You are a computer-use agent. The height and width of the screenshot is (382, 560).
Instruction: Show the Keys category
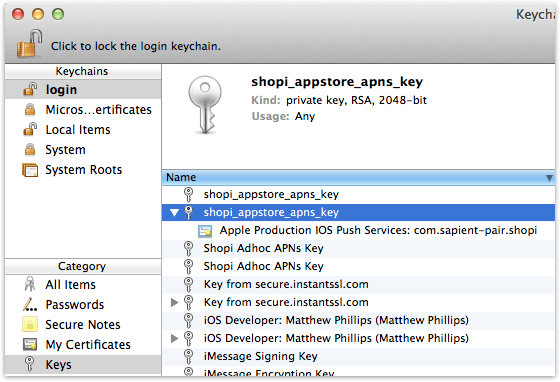pos(83,365)
